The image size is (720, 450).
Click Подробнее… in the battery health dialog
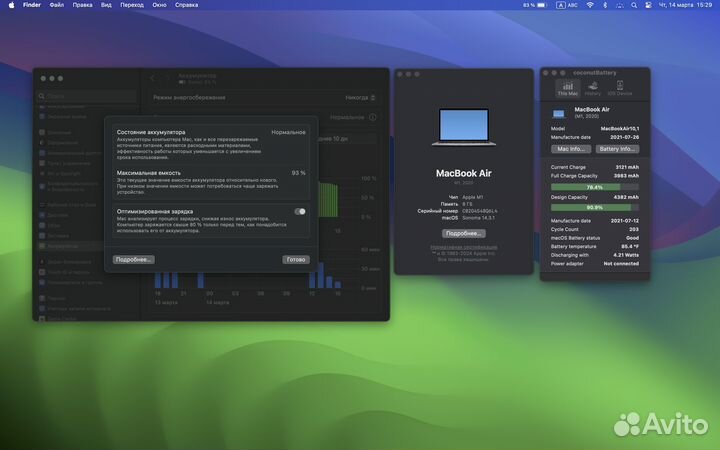click(x=134, y=260)
